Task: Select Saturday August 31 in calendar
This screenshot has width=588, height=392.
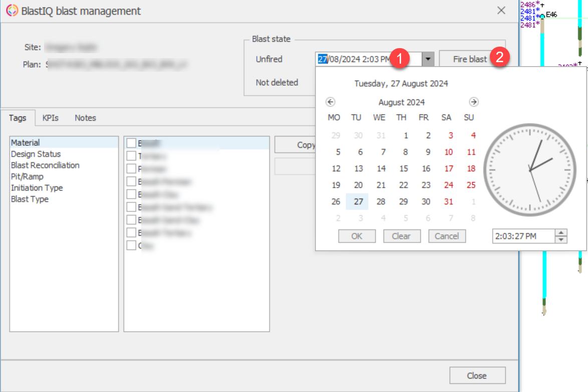Action: [x=448, y=202]
